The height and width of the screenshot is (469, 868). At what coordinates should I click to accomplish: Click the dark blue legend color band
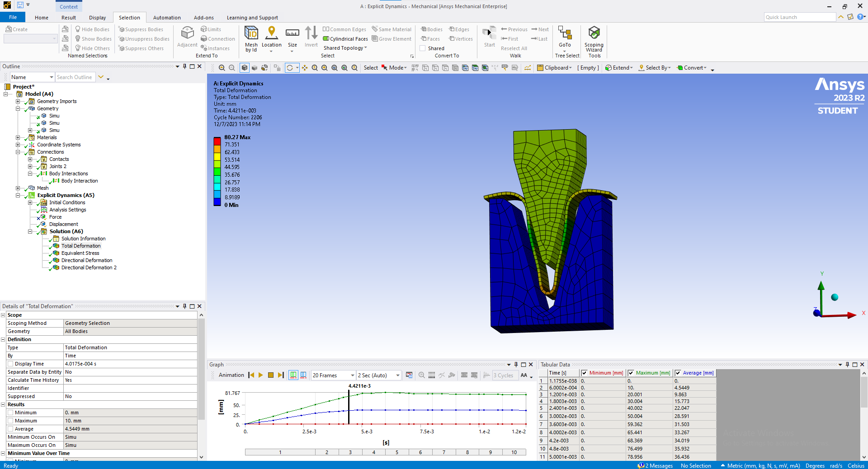[217, 202]
